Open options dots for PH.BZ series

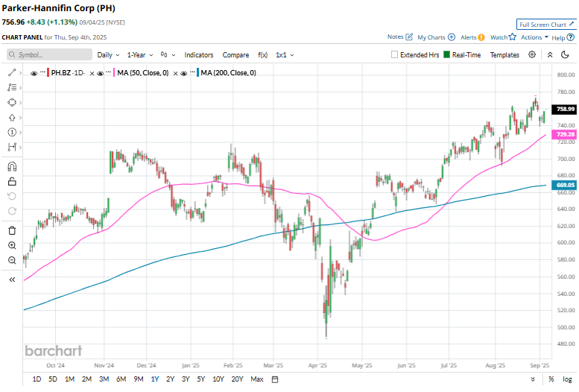[42, 72]
